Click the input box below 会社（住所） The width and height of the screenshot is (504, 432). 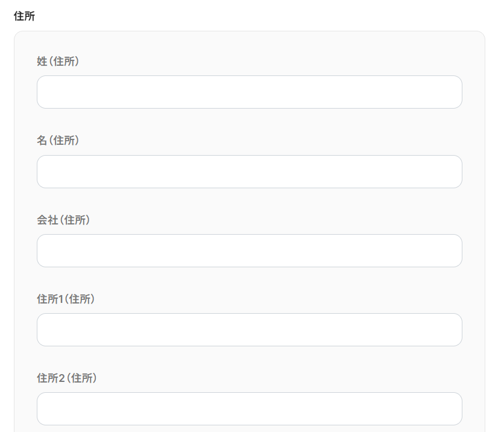(249, 251)
